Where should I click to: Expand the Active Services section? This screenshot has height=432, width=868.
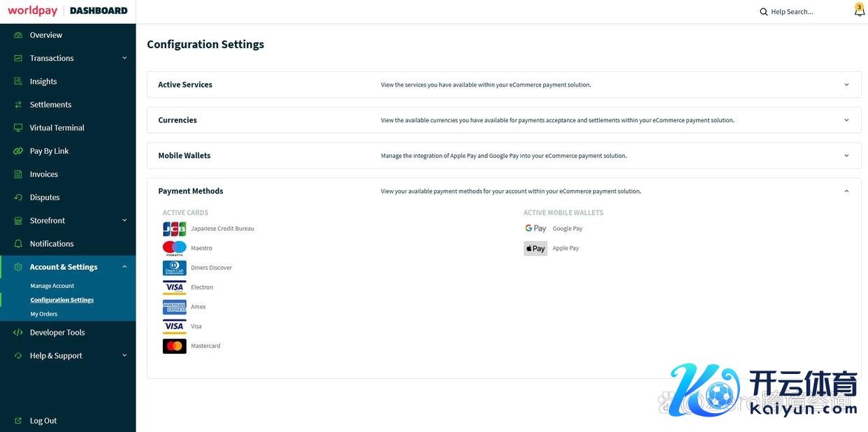(x=846, y=85)
